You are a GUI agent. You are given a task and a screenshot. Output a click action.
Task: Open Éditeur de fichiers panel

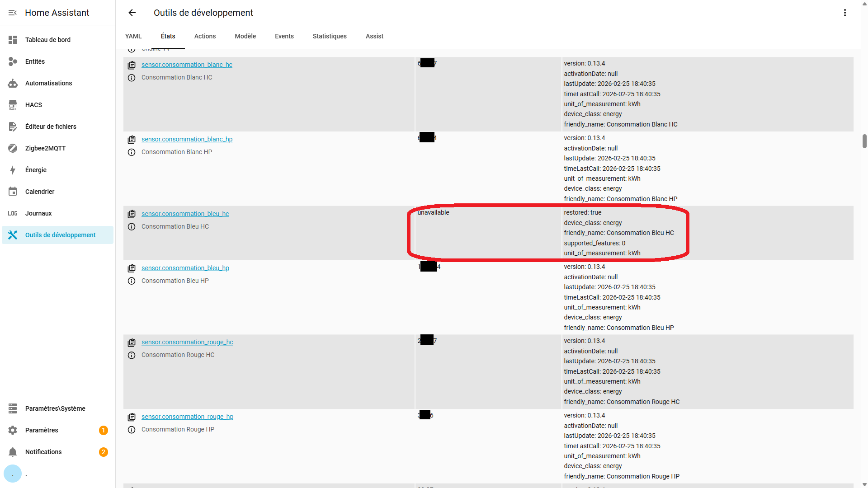(x=51, y=127)
